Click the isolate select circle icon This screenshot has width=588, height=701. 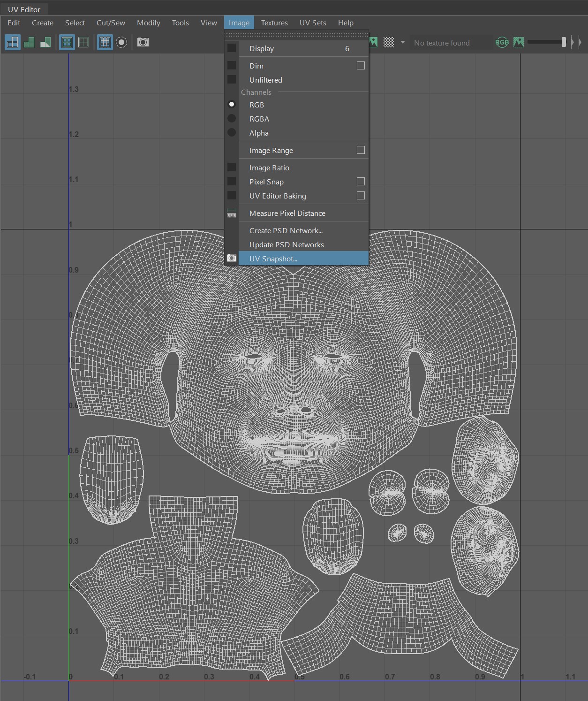click(121, 42)
